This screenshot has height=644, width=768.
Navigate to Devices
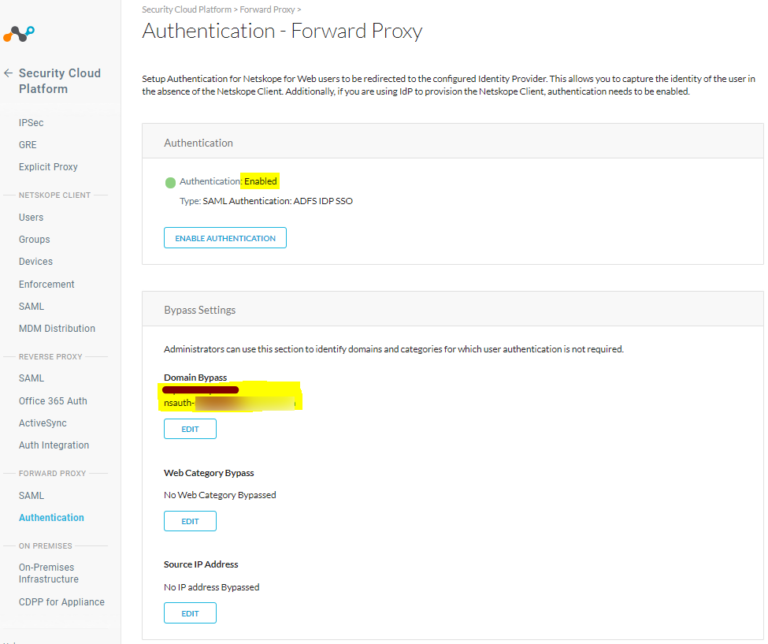35,262
